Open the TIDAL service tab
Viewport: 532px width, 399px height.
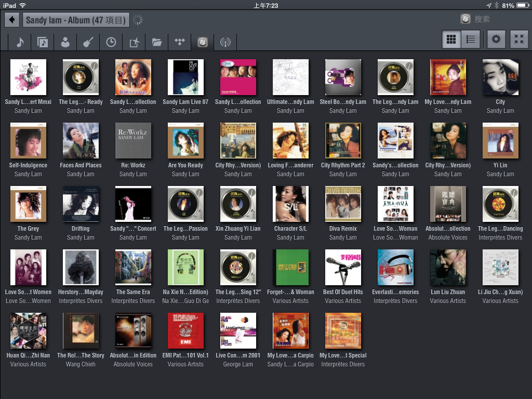point(180,42)
